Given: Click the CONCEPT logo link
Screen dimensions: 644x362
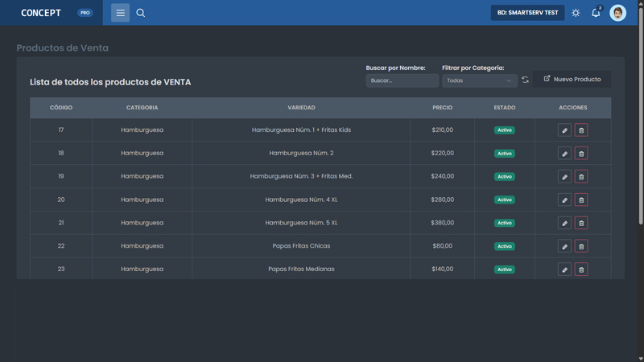Looking at the screenshot, I should click(x=41, y=13).
